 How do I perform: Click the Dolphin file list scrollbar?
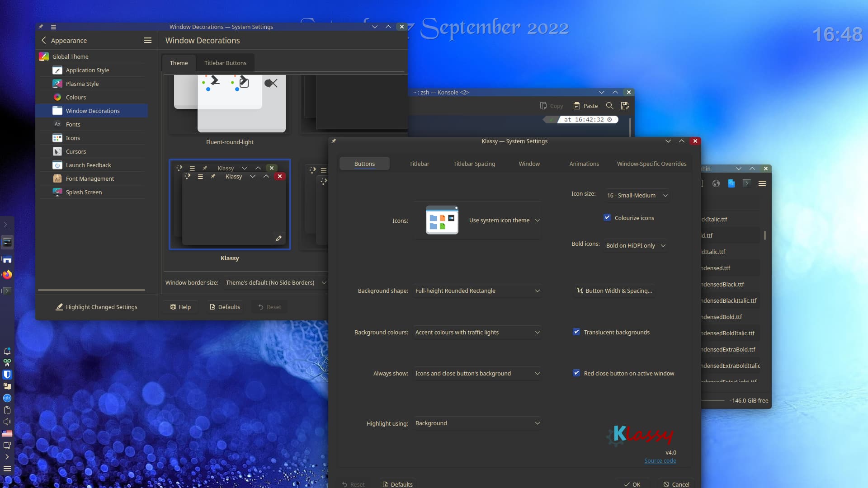coord(764,235)
